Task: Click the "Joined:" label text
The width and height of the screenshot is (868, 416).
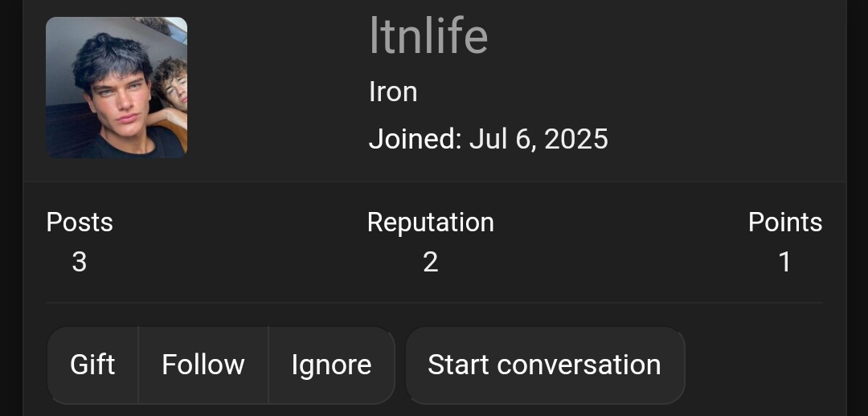Action: pyautogui.click(x=416, y=138)
